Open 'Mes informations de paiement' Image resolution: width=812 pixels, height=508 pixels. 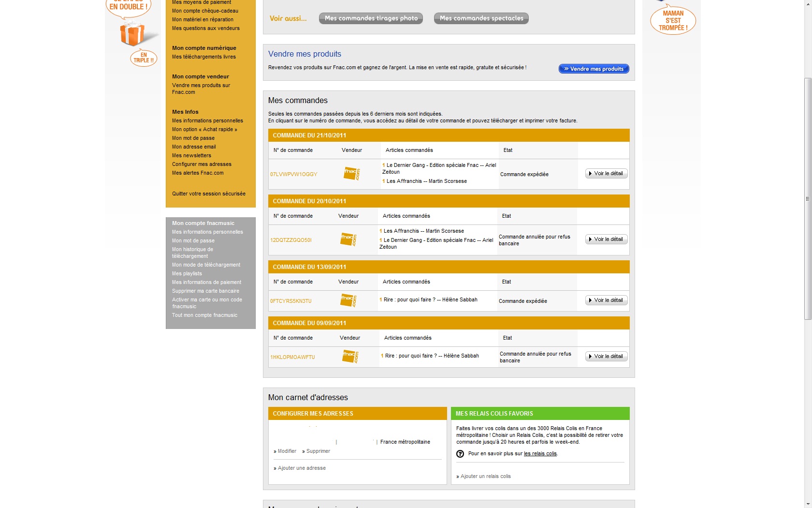206,282
